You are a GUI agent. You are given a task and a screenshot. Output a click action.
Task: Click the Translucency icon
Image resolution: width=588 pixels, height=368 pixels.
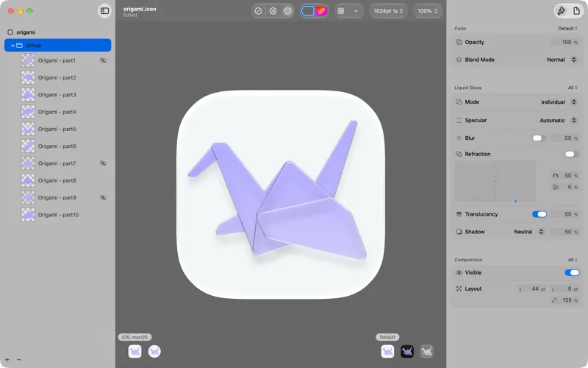(459, 214)
